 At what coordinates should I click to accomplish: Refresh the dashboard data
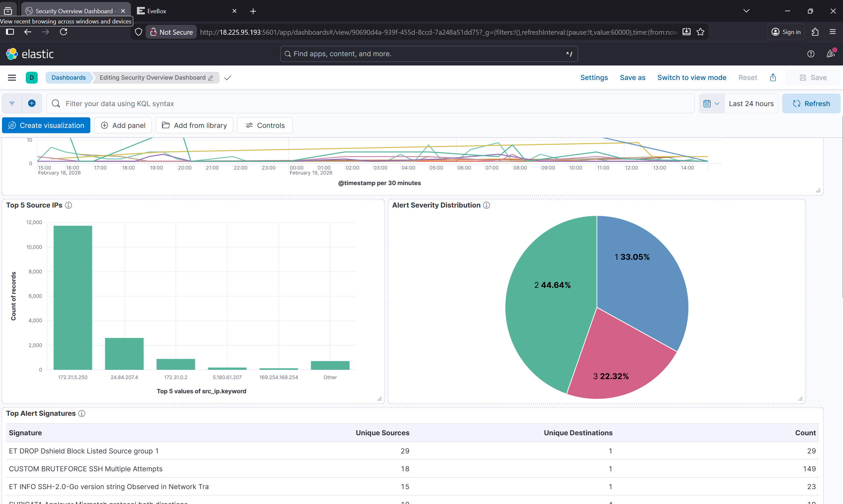[811, 103]
